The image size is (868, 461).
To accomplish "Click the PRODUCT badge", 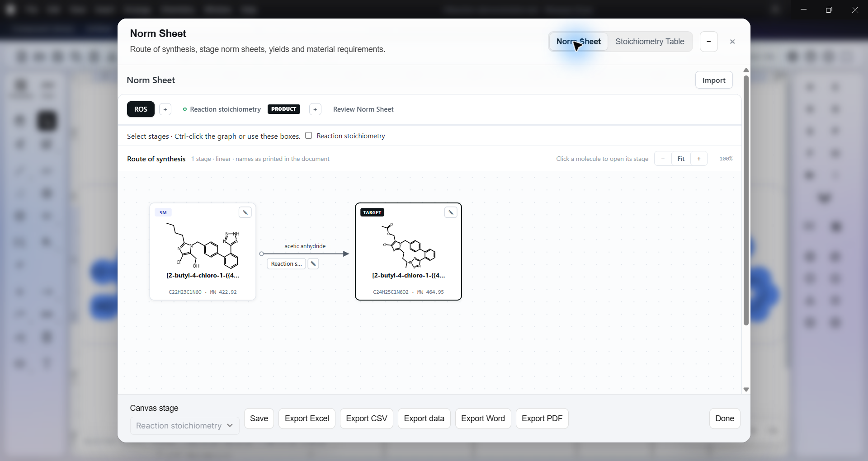I will coord(284,109).
